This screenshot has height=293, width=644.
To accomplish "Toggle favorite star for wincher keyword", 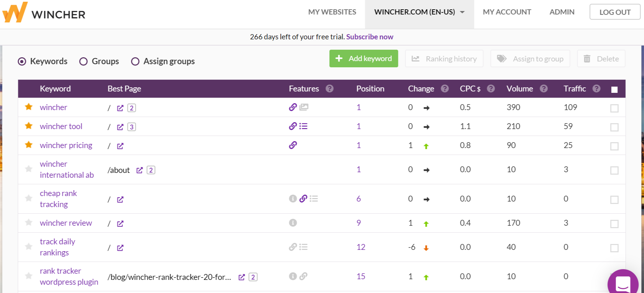I will [x=29, y=107].
